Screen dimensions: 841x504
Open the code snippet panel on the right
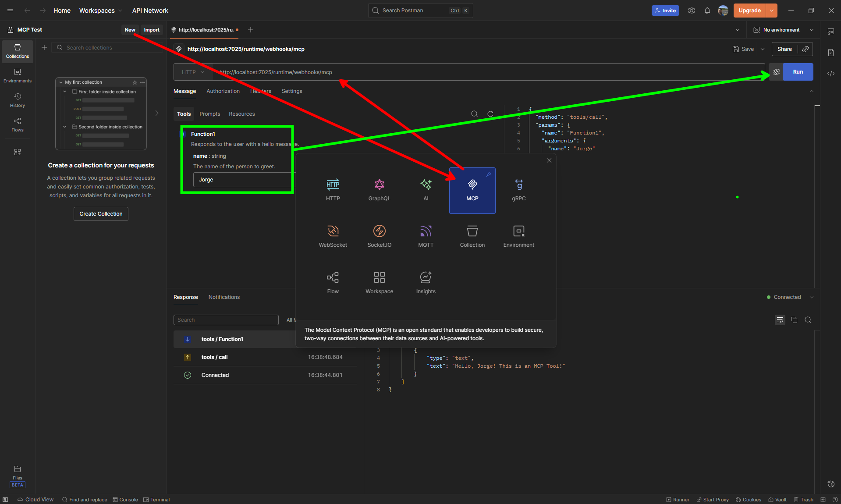tap(831, 74)
